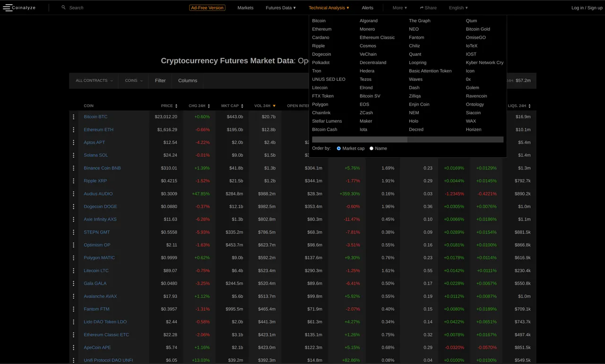Collapse the Technical Analysis dropdown
The image size is (605, 364).
click(329, 8)
